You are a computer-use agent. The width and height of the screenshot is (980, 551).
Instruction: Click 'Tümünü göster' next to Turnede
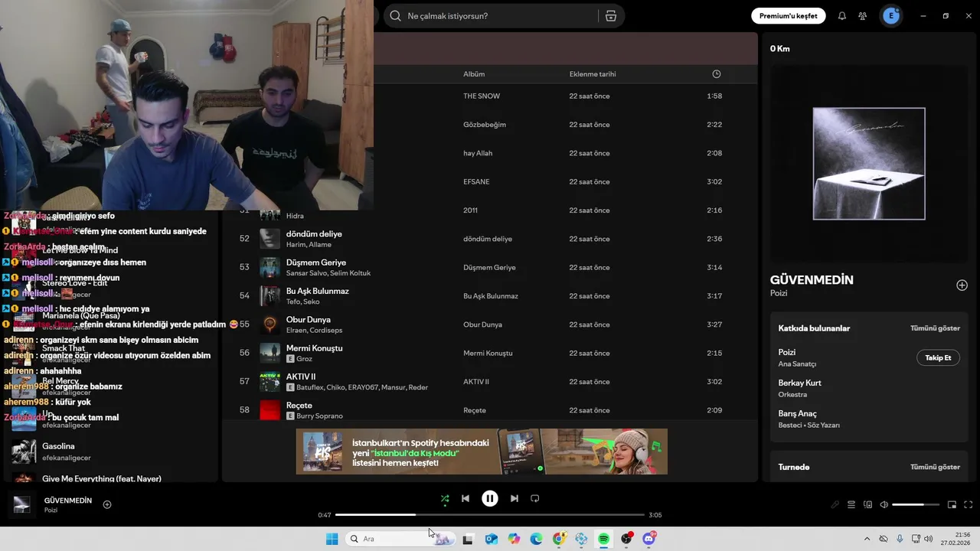coord(935,467)
